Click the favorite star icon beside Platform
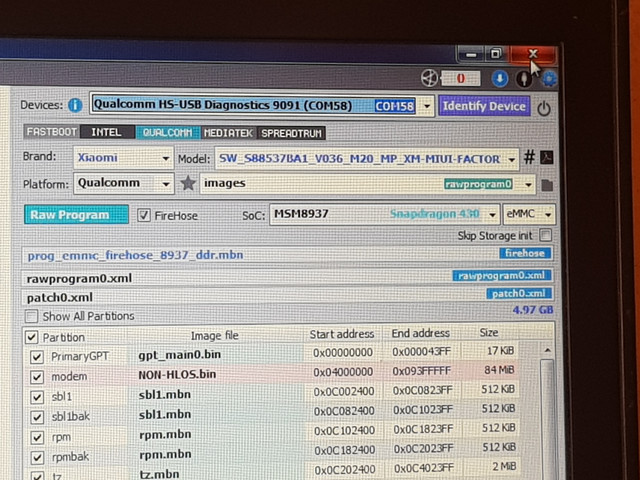 (188, 183)
